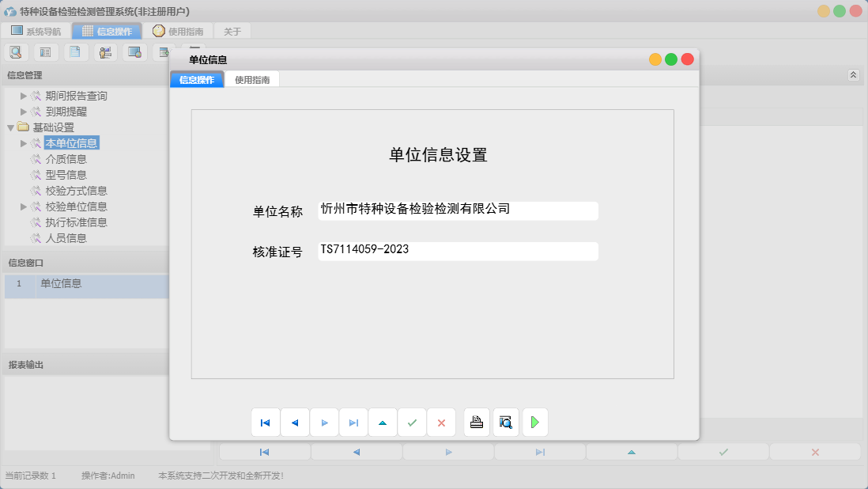Viewport: 868px width, 489px height.
Task: Collapse the 基础设置 folder node
Action: pos(9,127)
